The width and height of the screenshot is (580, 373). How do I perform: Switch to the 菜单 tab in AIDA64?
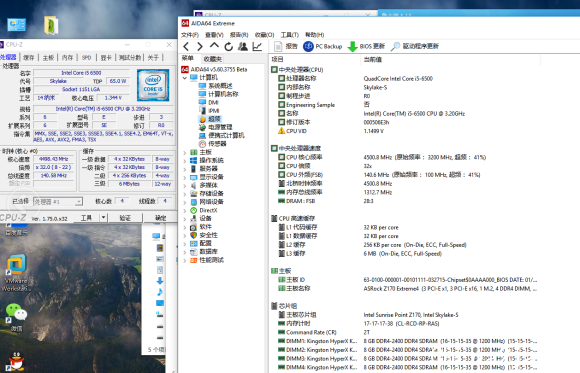point(188,58)
